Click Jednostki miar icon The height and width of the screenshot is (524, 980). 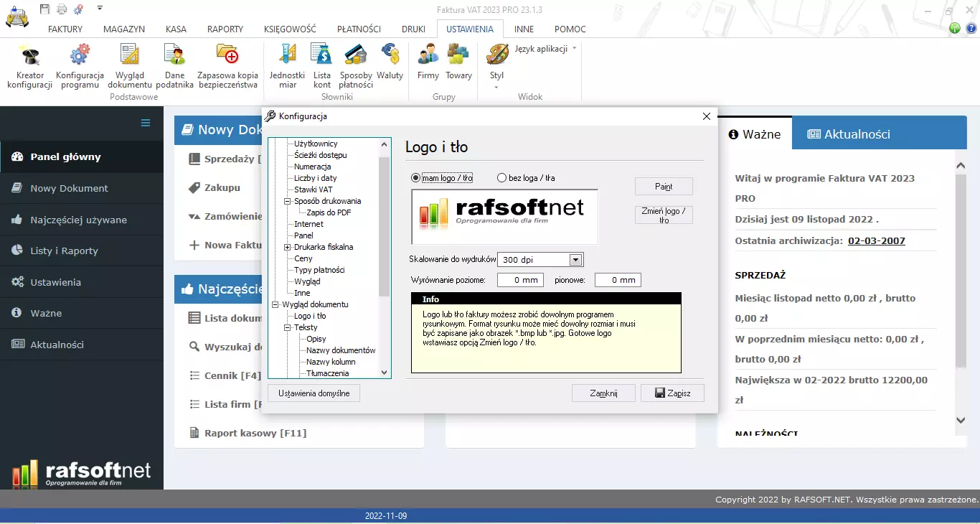click(287, 56)
